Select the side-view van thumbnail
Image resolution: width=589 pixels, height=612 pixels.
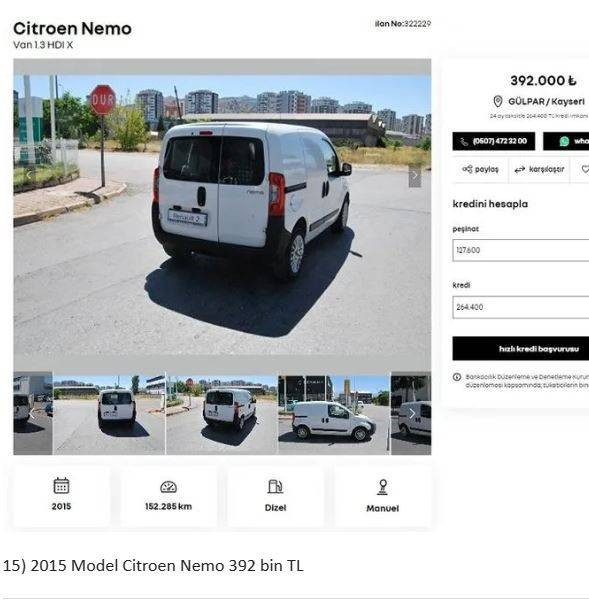point(334,414)
